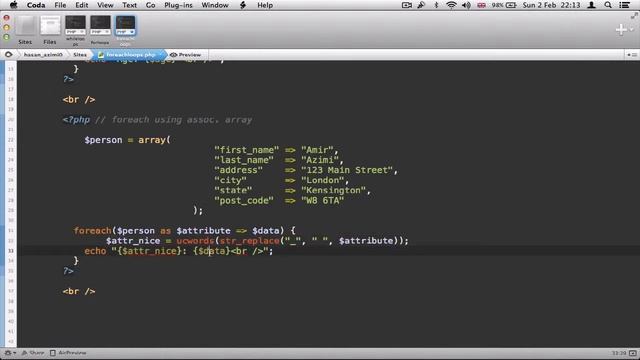Viewport: 640px width, 360px height.
Task: Click cursor position 33:29 indicator
Action: click(x=619, y=353)
